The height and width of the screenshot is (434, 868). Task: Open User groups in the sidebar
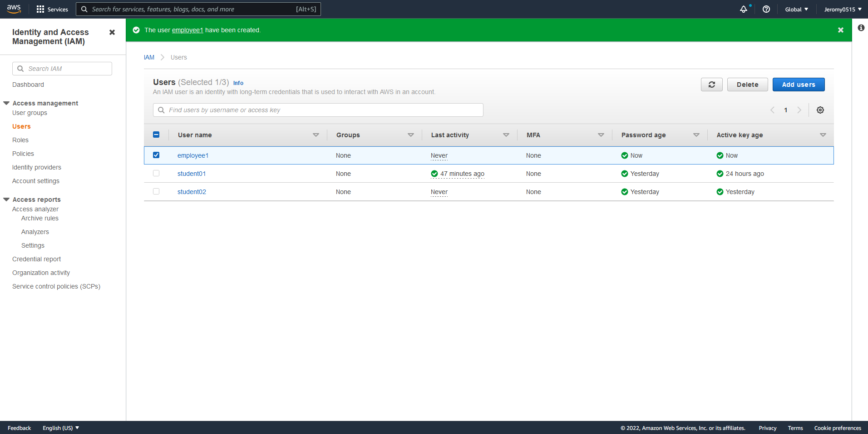coord(30,113)
